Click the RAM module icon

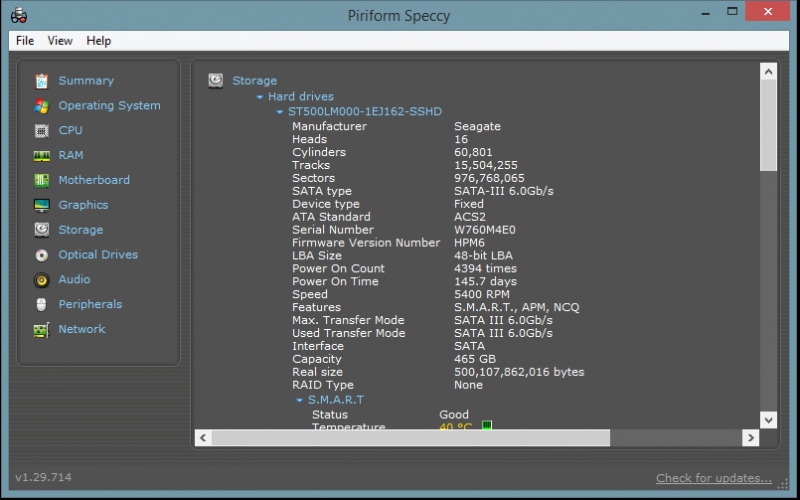point(41,156)
